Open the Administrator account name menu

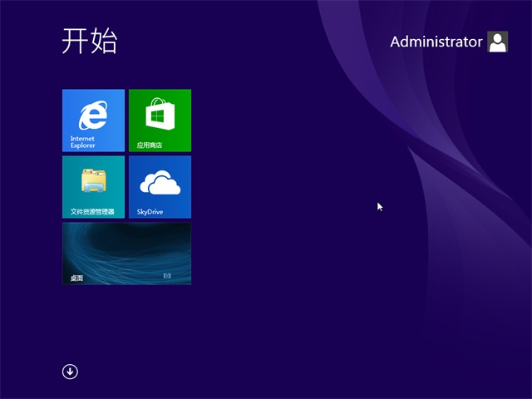click(x=436, y=42)
